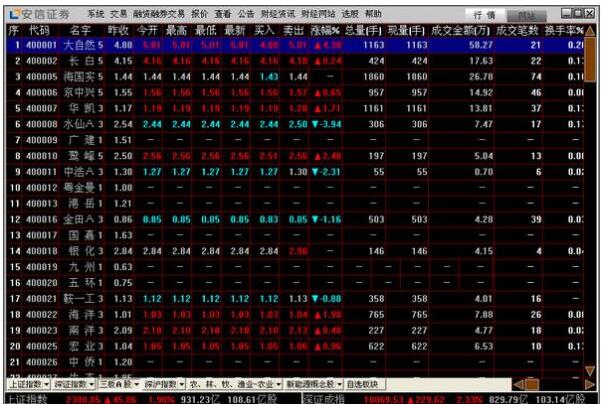
Task: Open the 系统 menu
Action: (x=96, y=14)
